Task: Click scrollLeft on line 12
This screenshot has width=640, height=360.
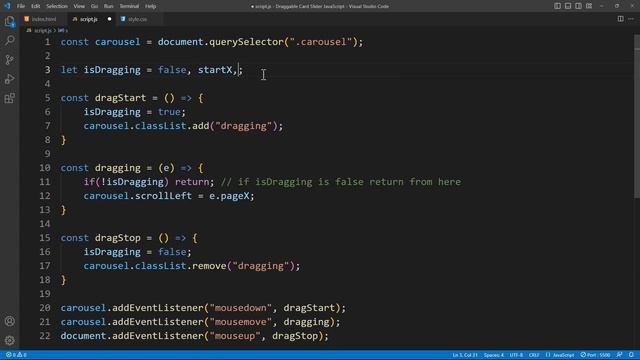Action: 163,196
